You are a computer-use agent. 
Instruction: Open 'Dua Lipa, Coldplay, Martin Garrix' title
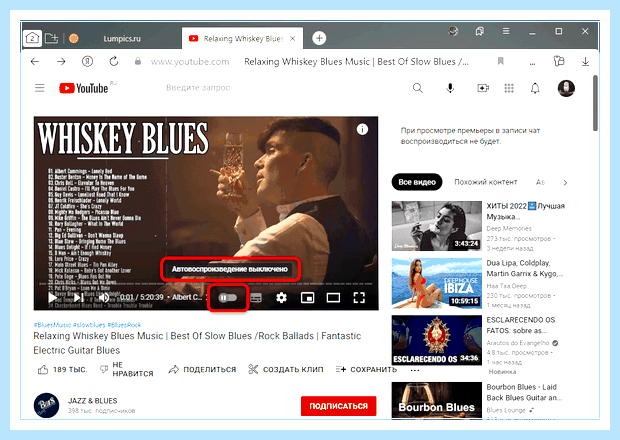(x=525, y=268)
